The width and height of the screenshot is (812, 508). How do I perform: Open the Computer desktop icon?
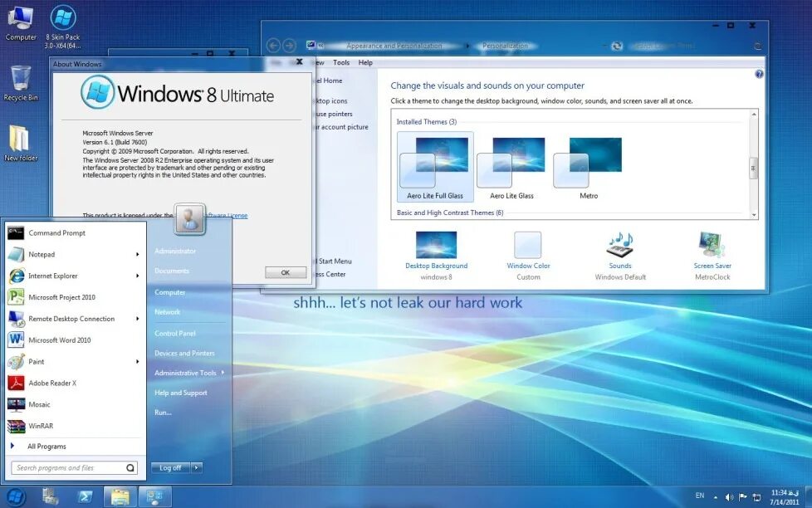(x=21, y=23)
